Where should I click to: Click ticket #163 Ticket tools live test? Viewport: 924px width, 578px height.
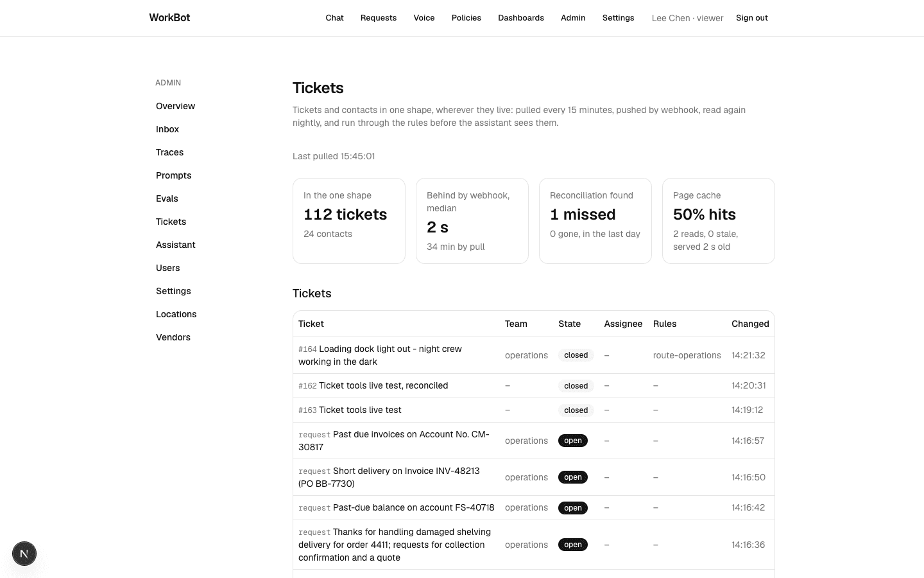(350, 410)
